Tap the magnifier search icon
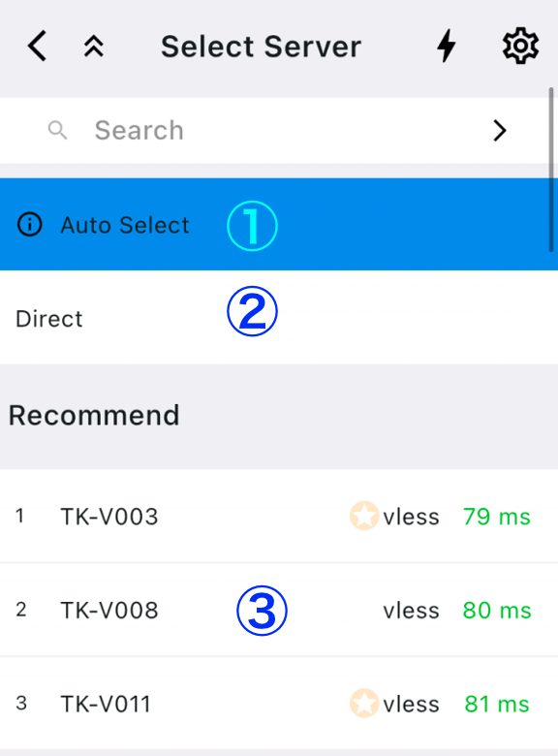 point(57,130)
